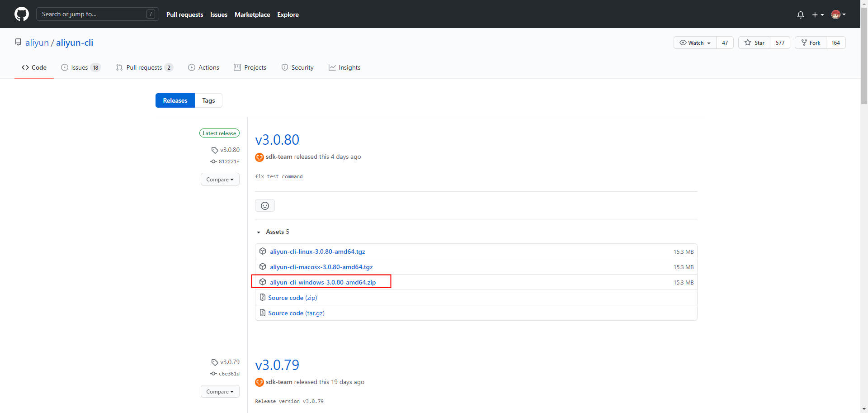Click the sdk-team avatar for v3.0.79
Viewport: 868px width, 413px height.
[x=259, y=382]
